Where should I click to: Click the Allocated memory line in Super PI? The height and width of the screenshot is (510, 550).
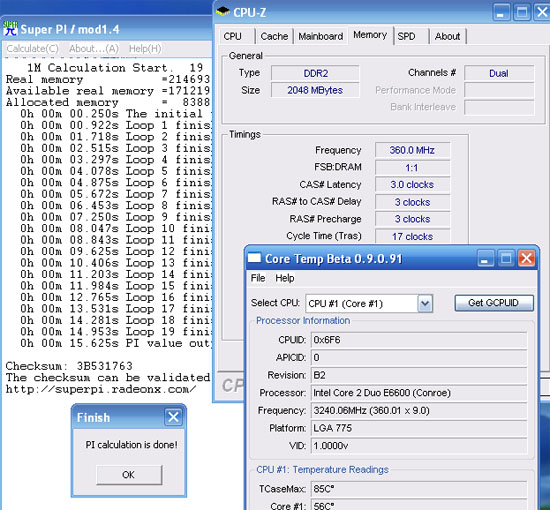point(108,102)
